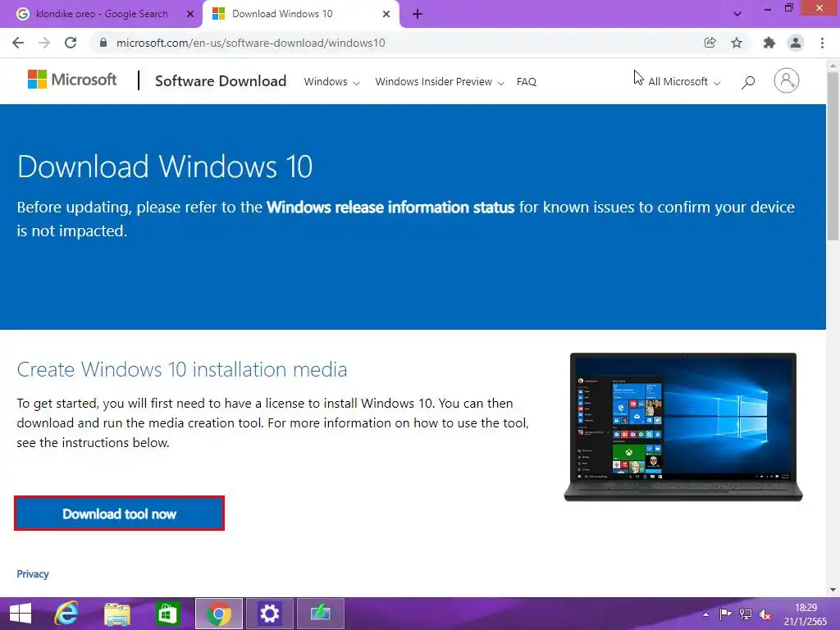Click the Download tool now button
Screen dimensions: 840x630
119,514
